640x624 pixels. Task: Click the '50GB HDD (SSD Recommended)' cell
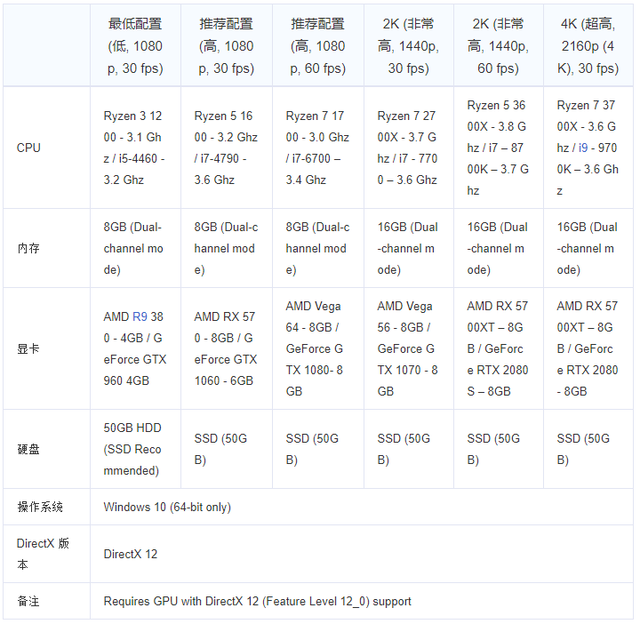(x=136, y=449)
